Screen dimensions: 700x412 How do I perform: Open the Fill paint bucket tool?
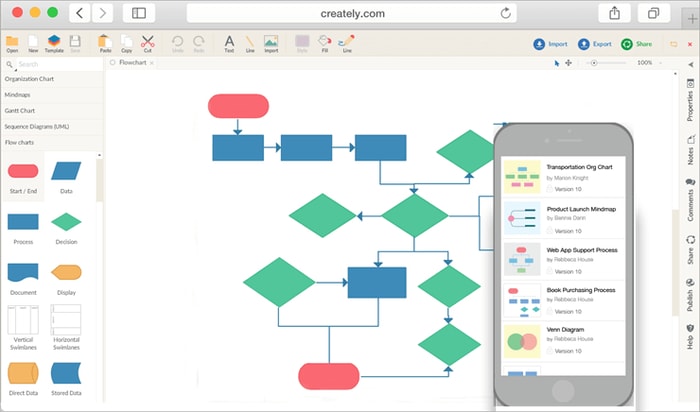[x=324, y=43]
